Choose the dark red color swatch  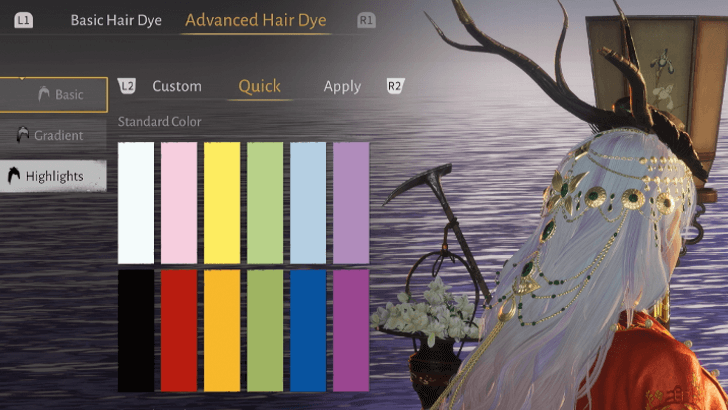[179, 330]
